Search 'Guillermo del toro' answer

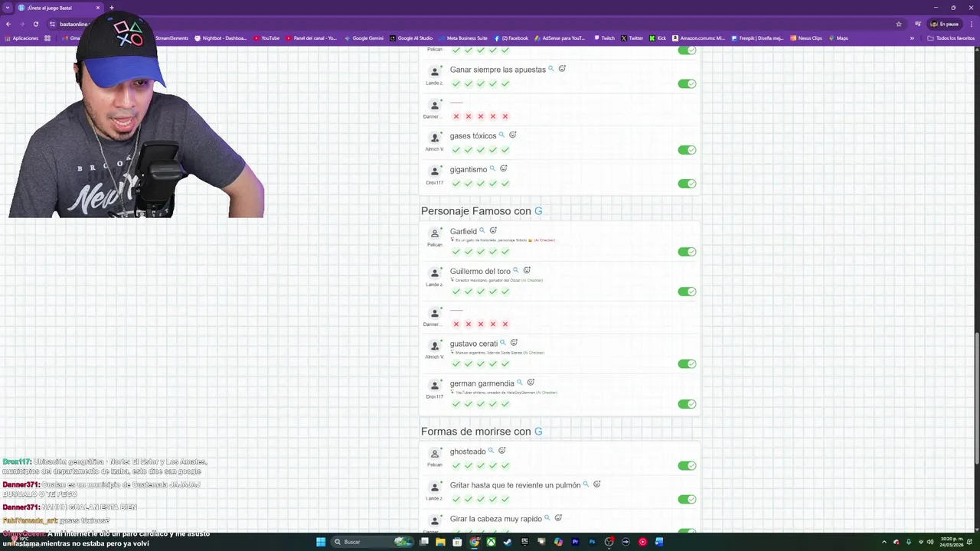point(515,270)
